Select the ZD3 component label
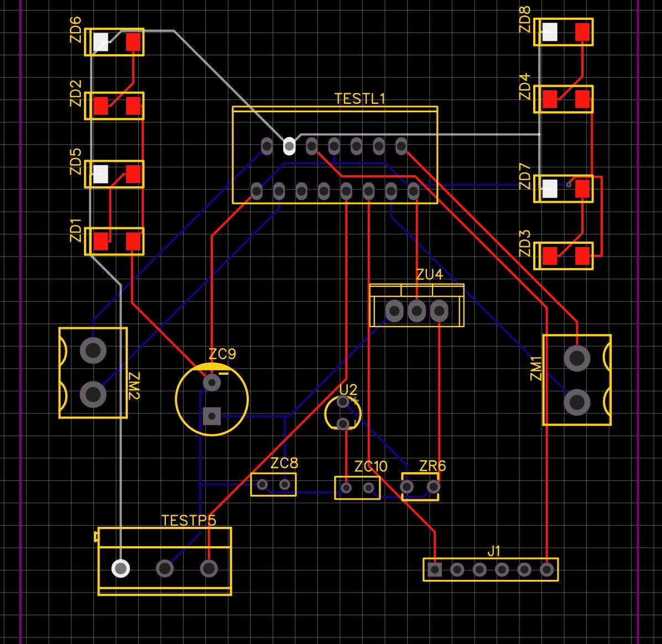This screenshot has width=662, height=644. click(x=524, y=244)
